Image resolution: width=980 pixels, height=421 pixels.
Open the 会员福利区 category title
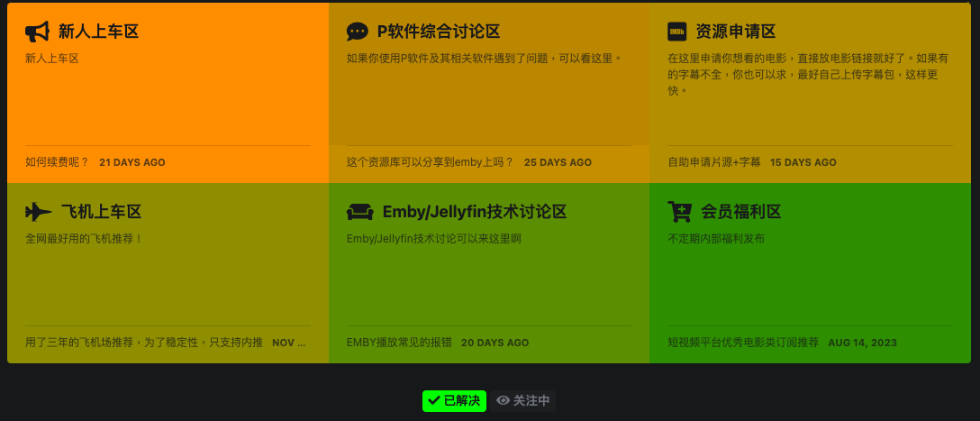[741, 212]
